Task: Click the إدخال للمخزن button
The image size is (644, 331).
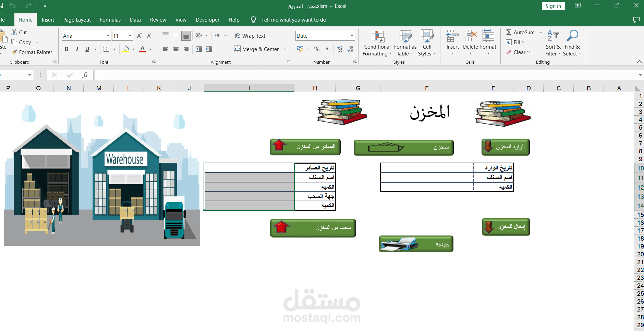Action: [506, 227]
